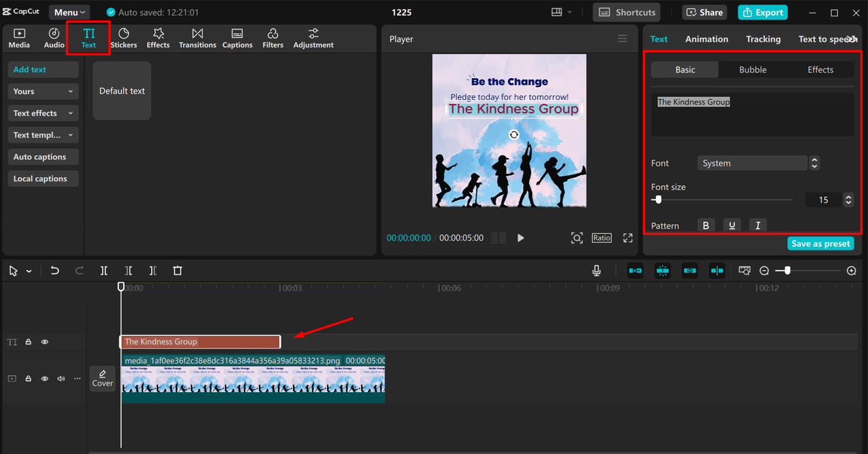Click the layout switcher icon near Shortcuts

pyautogui.click(x=557, y=12)
